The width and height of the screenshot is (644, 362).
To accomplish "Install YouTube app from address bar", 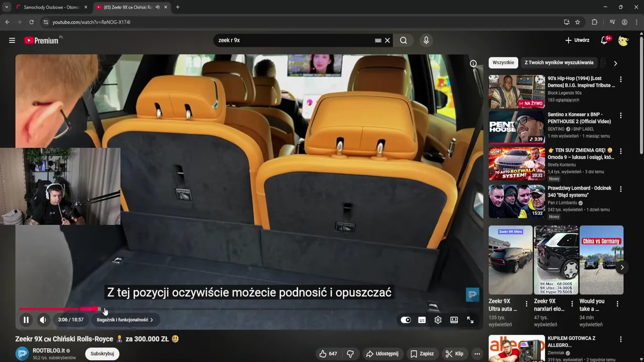I will (567, 22).
